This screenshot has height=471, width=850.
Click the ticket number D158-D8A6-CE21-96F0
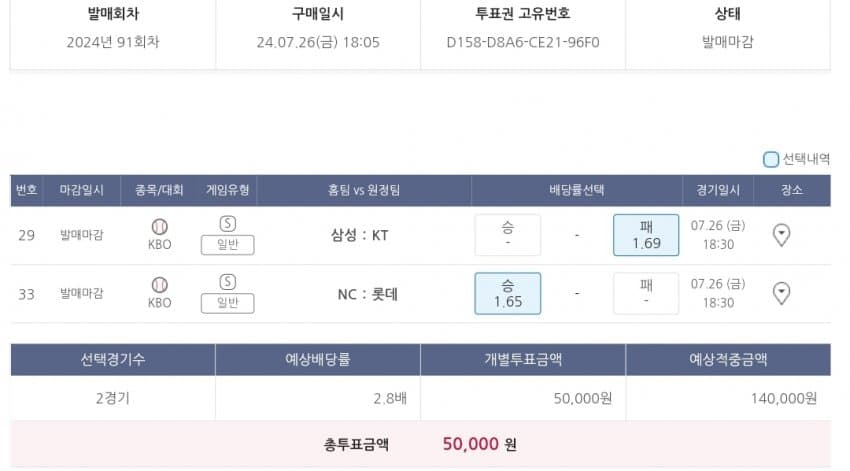(522, 42)
